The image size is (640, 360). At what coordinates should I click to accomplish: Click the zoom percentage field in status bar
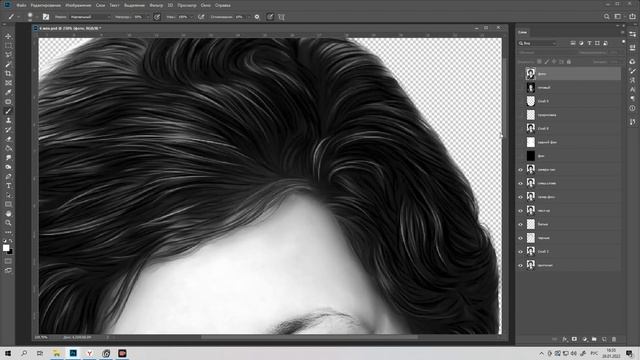[41, 338]
